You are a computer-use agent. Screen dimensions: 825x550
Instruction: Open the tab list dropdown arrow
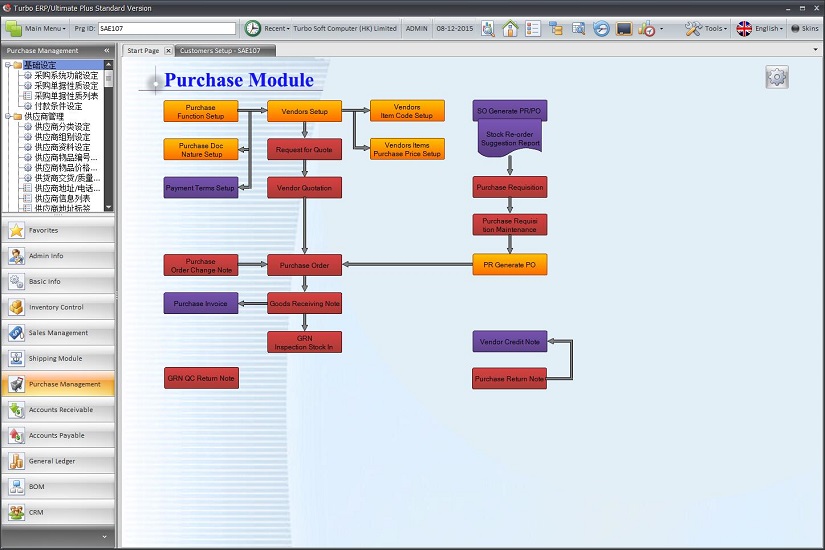click(816, 49)
